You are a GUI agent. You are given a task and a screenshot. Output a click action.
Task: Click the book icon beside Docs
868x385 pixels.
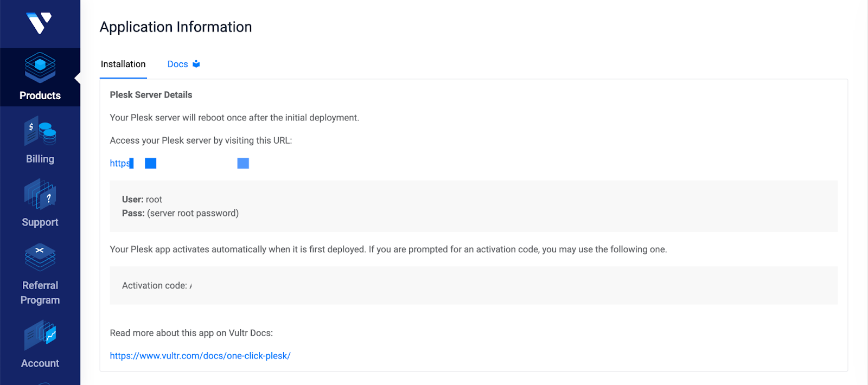[196, 64]
